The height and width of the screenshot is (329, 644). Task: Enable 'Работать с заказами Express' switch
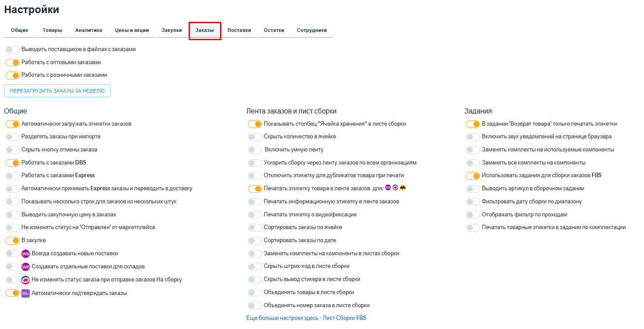13,176
